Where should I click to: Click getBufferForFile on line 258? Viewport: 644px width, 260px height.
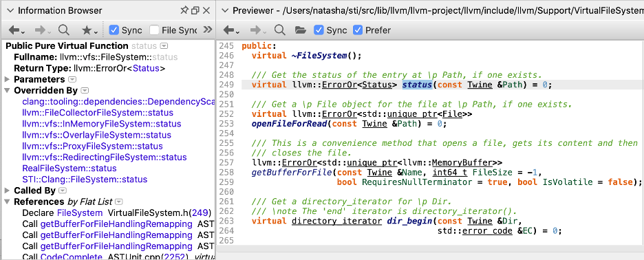(x=292, y=172)
